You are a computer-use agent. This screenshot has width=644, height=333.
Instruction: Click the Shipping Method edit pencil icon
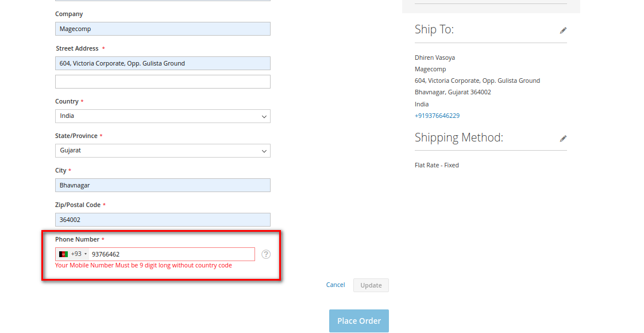click(563, 139)
